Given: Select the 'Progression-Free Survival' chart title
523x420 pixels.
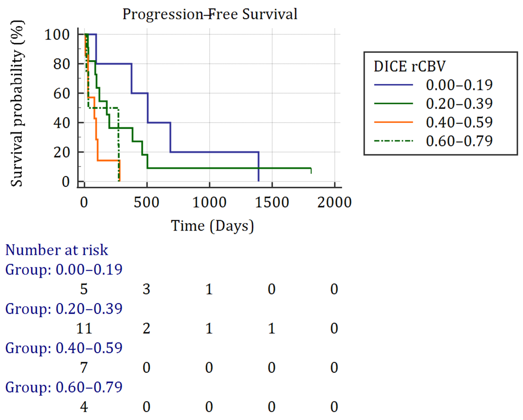Looking at the screenshot, I should (x=210, y=14).
